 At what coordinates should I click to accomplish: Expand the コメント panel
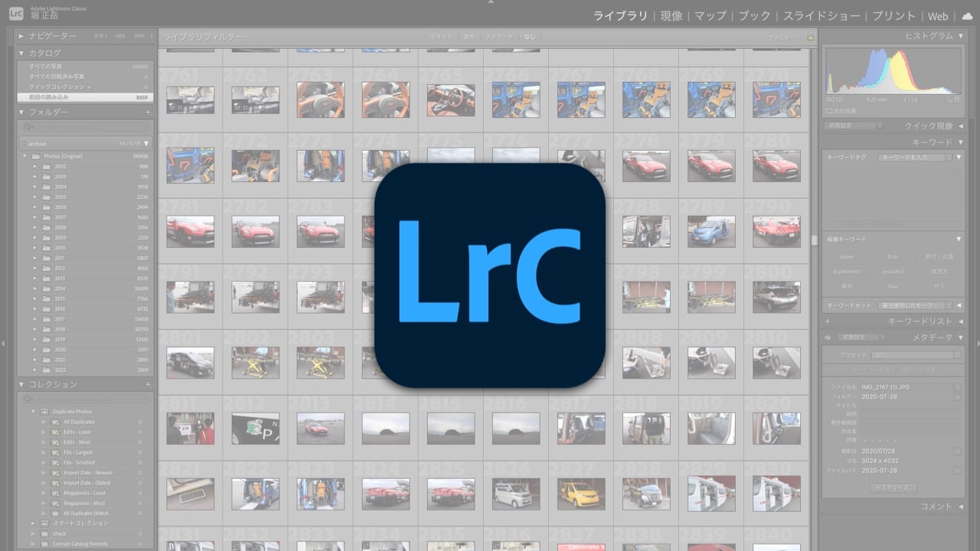[959, 507]
